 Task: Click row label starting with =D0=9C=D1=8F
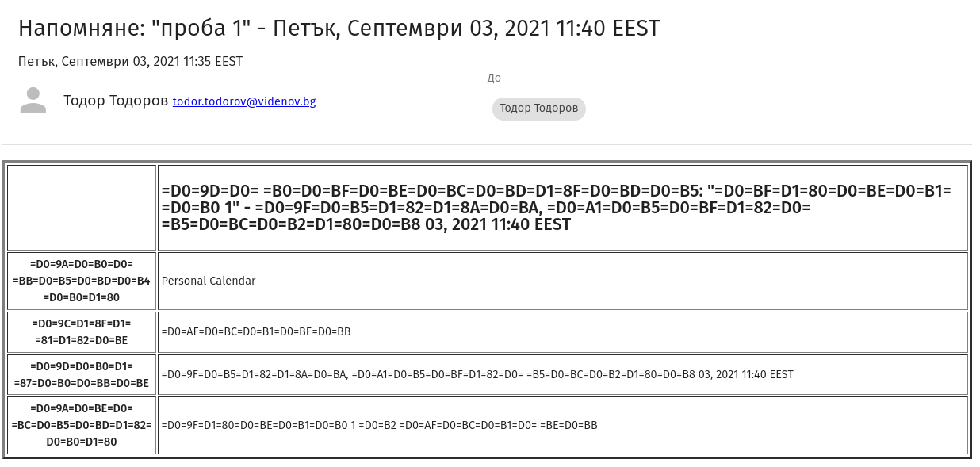click(82, 332)
